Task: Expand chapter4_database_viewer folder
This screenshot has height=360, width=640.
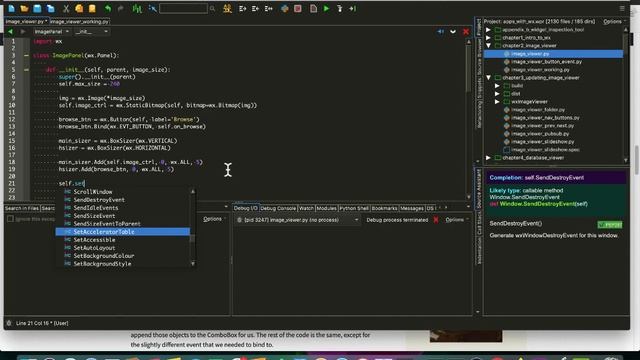Action: coord(488,158)
